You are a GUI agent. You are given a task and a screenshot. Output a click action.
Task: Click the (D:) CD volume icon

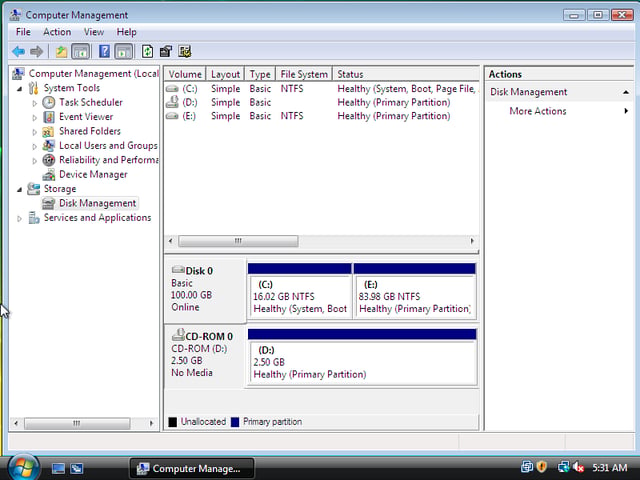click(x=172, y=102)
